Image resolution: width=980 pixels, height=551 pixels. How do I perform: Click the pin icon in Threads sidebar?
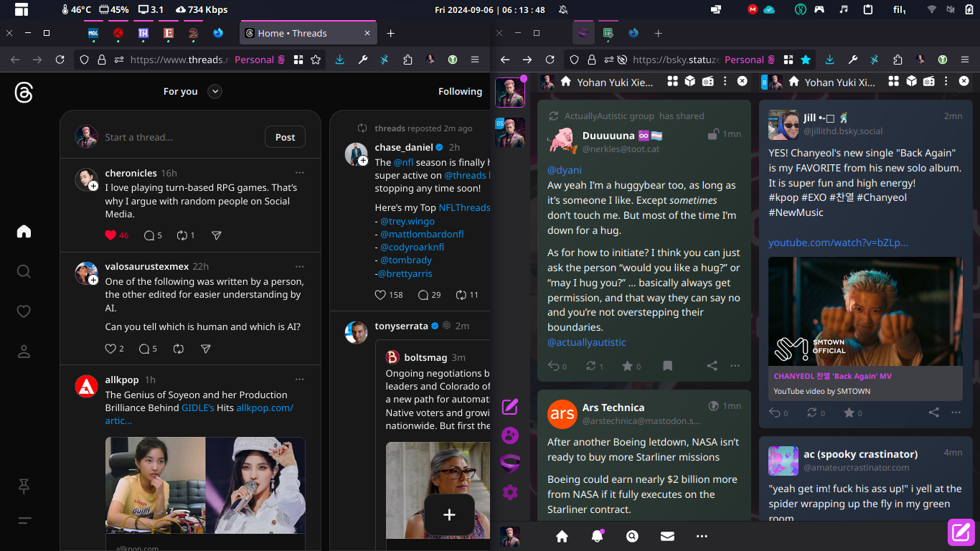pyautogui.click(x=24, y=486)
